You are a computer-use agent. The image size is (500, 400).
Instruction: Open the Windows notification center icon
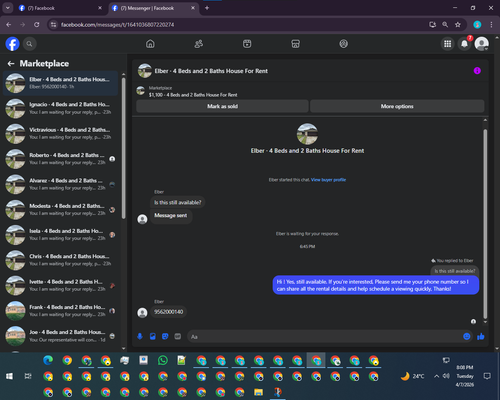click(487, 376)
